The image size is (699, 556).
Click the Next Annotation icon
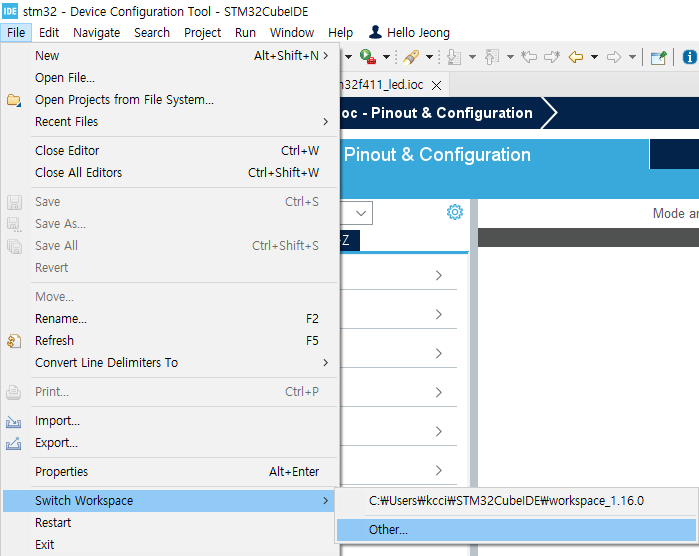(x=454, y=57)
